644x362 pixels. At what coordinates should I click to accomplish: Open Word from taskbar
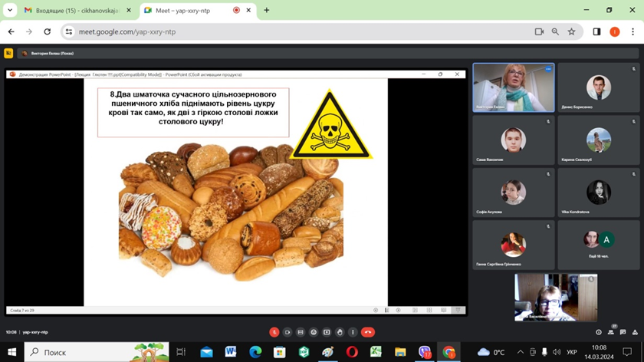[231, 352]
